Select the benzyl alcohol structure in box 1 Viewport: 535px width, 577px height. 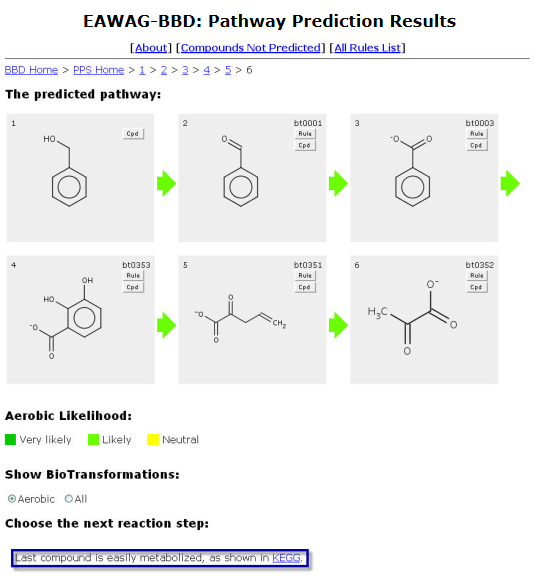[x=65, y=171]
